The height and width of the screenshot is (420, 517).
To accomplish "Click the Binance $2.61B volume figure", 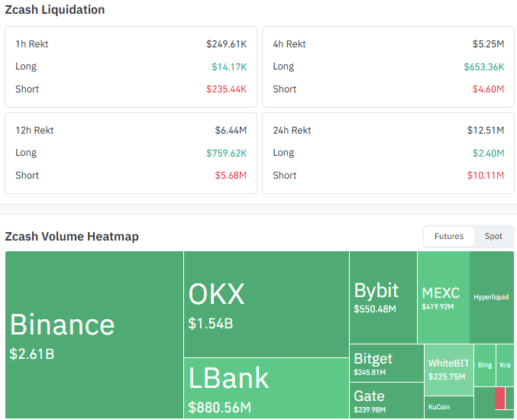I will tap(32, 354).
